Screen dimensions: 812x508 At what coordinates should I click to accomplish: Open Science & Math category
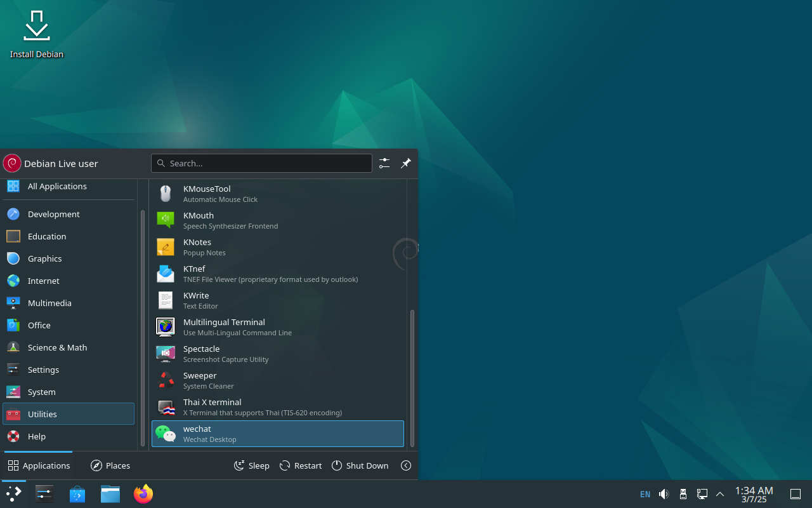click(x=69, y=347)
